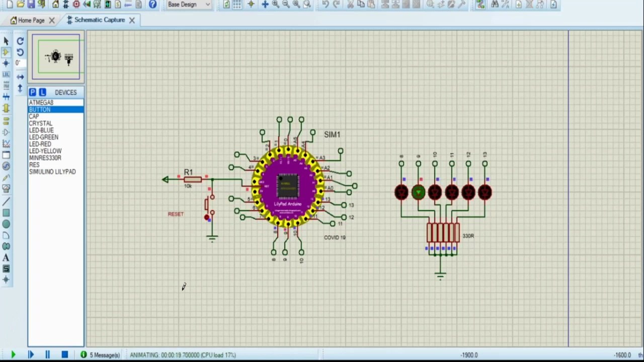The image size is (644, 362).
Task: Redraw the display with the refresh icon
Action: pyautogui.click(x=226, y=4)
